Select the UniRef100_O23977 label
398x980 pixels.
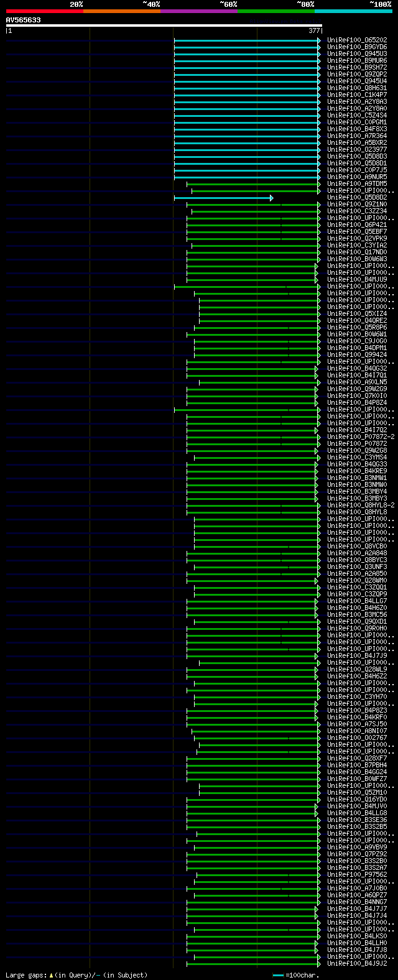point(357,150)
